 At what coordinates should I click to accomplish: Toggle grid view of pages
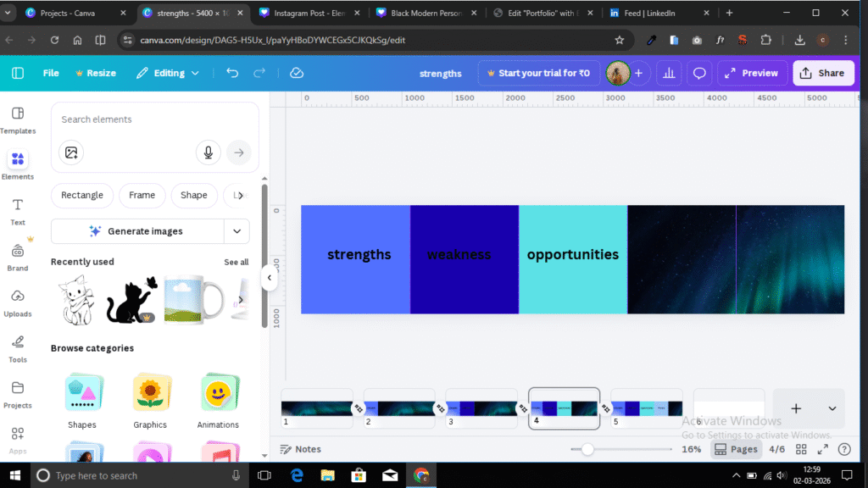[801, 449]
